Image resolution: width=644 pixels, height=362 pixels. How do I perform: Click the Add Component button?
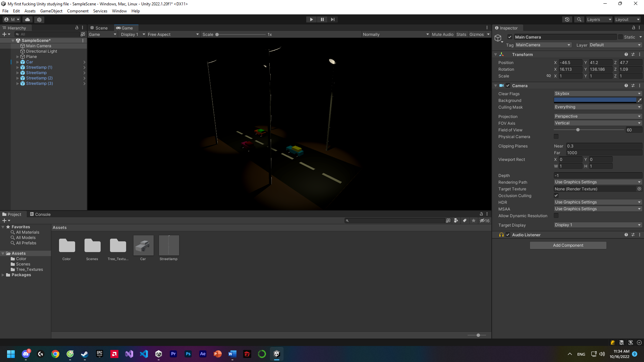(x=568, y=245)
